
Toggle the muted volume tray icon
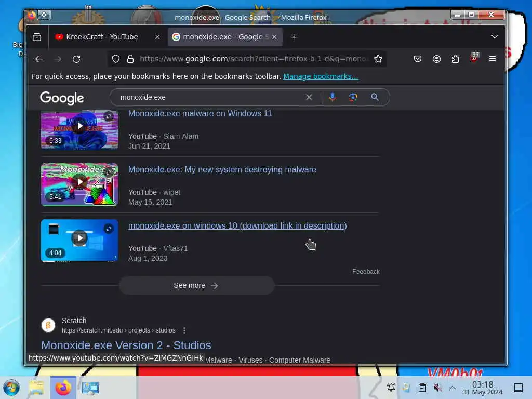coord(437,387)
